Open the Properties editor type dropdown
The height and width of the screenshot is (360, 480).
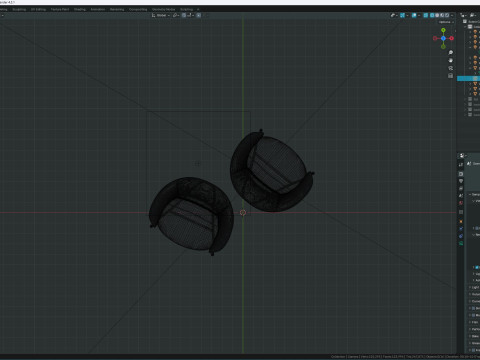coord(463,155)
